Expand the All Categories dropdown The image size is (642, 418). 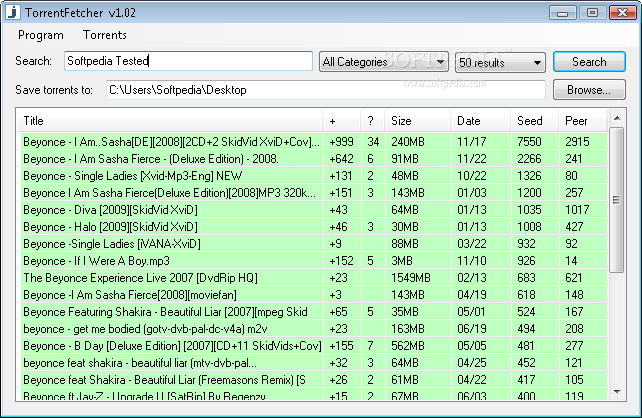coord(384,62)
